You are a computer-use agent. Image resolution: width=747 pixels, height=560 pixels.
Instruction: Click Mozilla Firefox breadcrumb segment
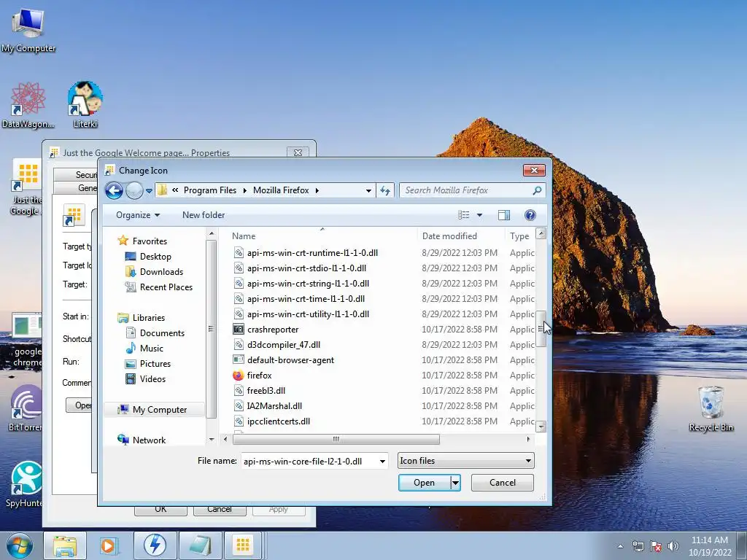281,190
